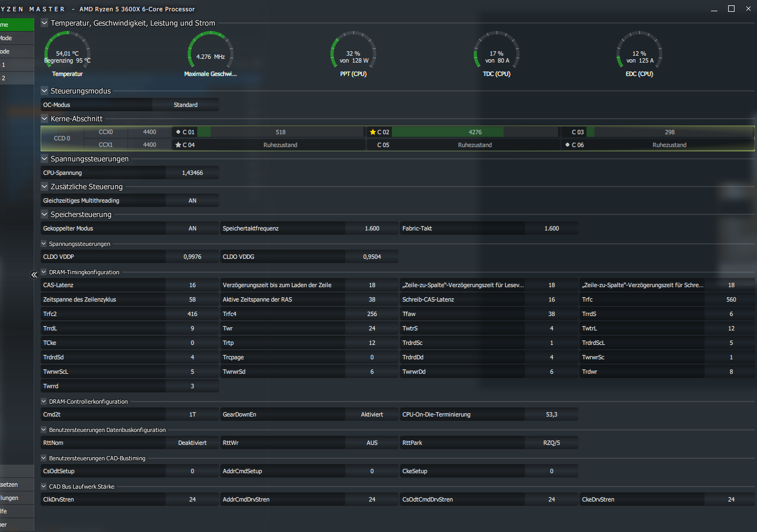The width and height of the screenshot is (757, 532).
Task: Click the Cmd2t 1T value
Action: [192, 414]
